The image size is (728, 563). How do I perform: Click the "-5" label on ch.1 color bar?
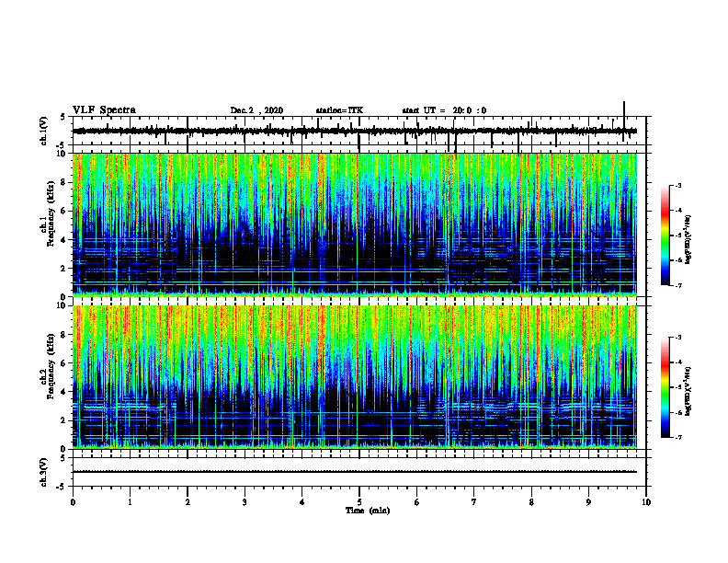(678, 236)
